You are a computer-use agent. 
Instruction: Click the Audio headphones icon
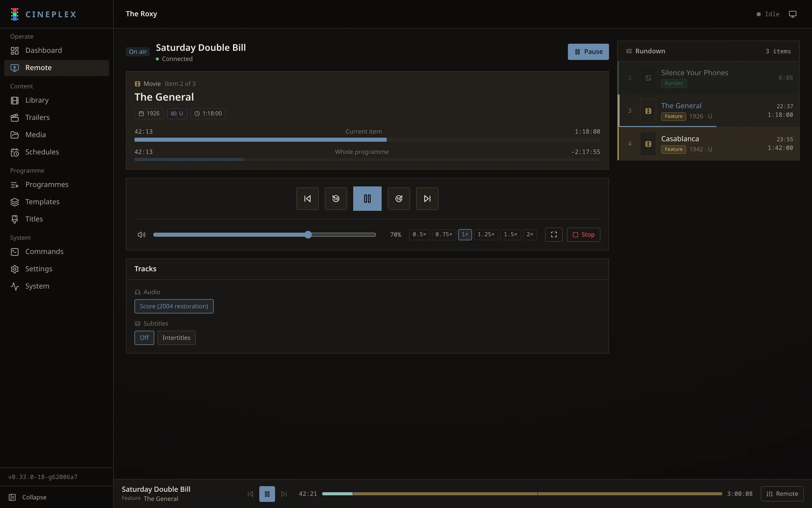coord(137,292)
